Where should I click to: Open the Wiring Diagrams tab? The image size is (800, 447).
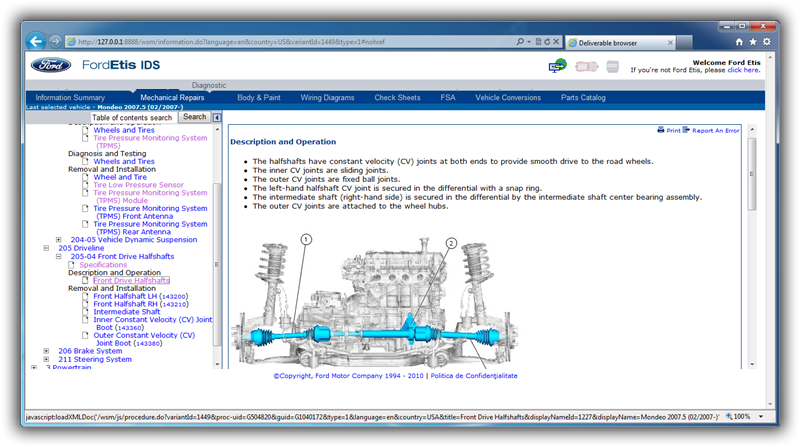pos(327,97)
